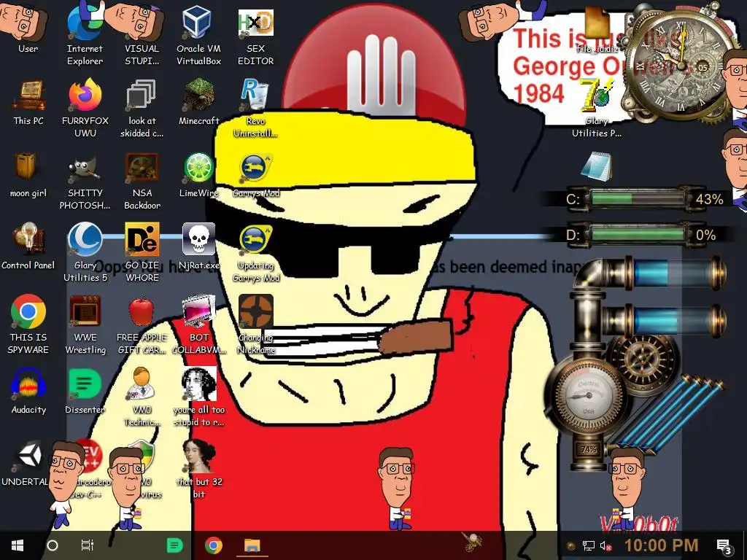Open FREE APPLE GIFT CAR... icon
Viewport: 747px width, 560px height.
142,324
